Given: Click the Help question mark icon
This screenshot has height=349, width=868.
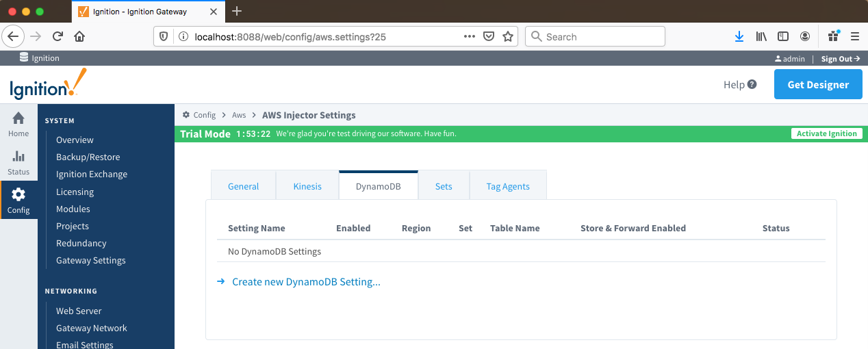Looking at the screenshot, I should [752, 85].
